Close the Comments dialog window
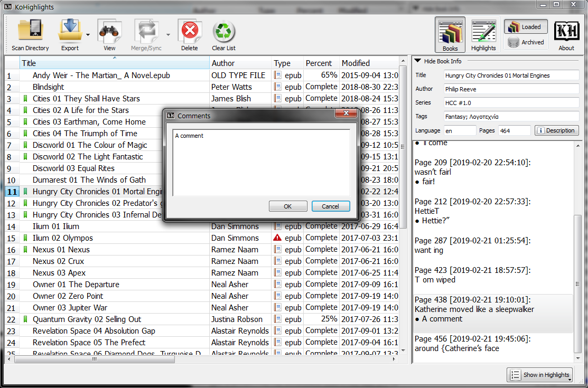Viewport: 588px width, 388px height. 346,113
